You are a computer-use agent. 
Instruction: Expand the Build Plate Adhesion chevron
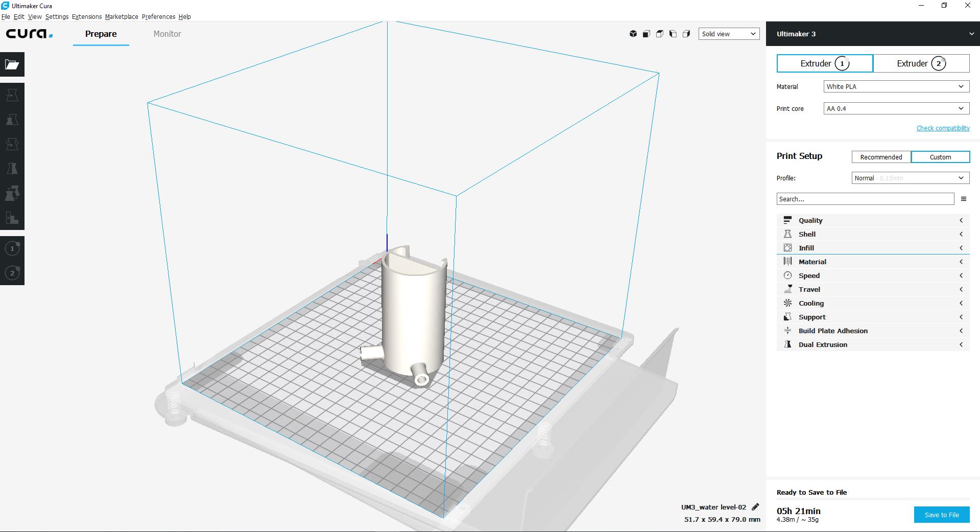[x=961, y=331]
